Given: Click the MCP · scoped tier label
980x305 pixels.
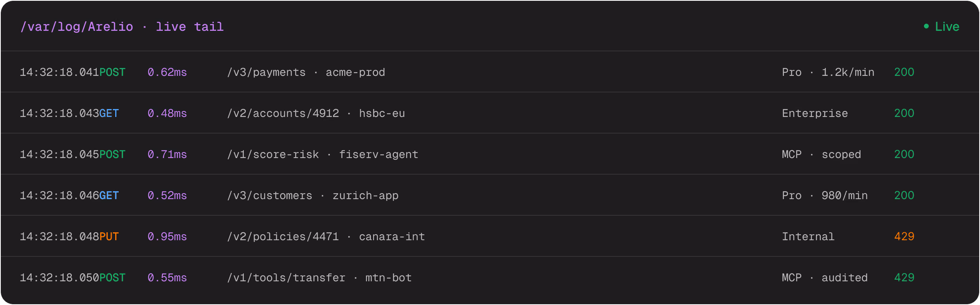Looking at the screenshot, I should [821, 154].
